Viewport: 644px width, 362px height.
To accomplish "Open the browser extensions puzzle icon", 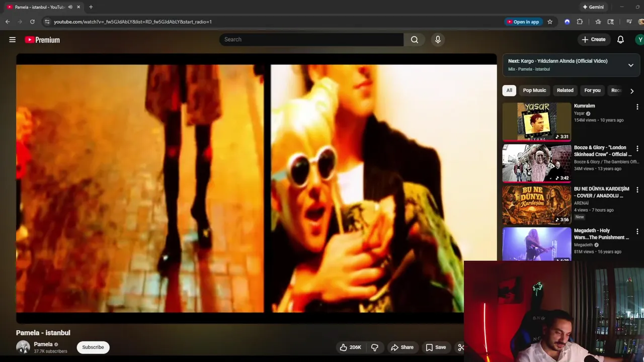I will pos(580,22).
